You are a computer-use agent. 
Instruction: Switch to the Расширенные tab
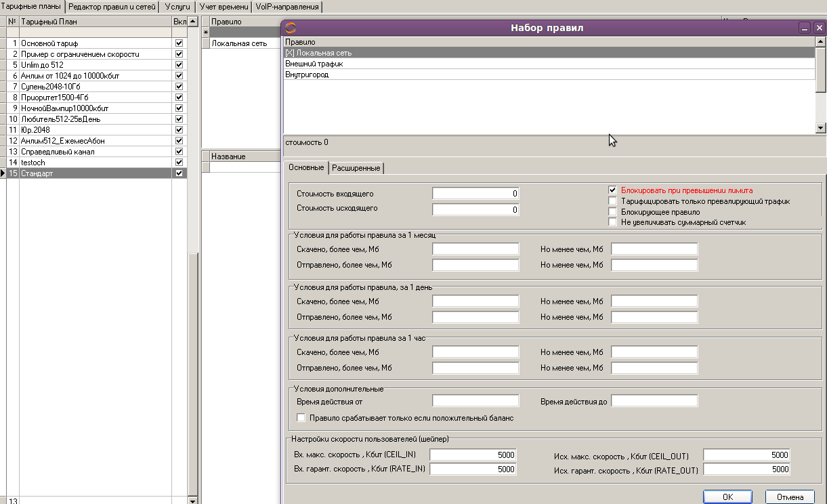(356, 168)
